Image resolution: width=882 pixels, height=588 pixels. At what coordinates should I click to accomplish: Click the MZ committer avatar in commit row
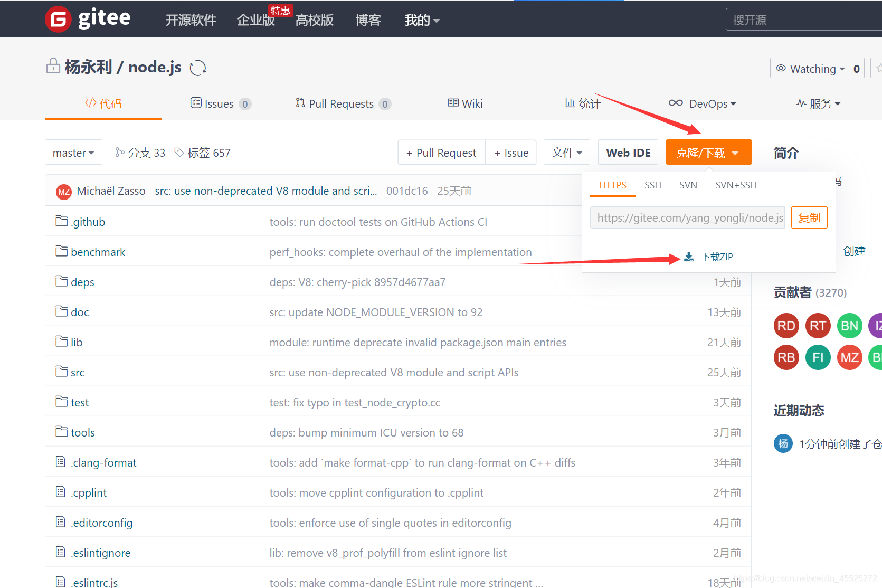click(x=64, y=192)
